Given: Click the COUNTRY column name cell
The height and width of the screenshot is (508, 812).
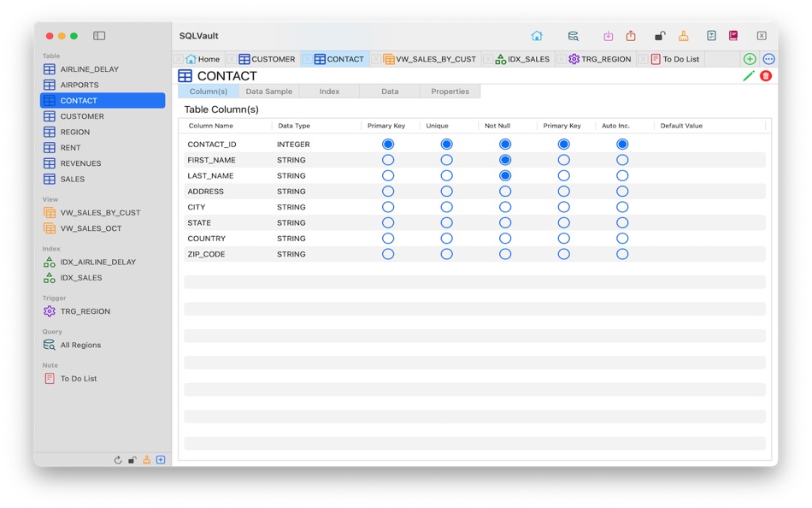Looking at the screenshot, I should [x=207, y=239].
